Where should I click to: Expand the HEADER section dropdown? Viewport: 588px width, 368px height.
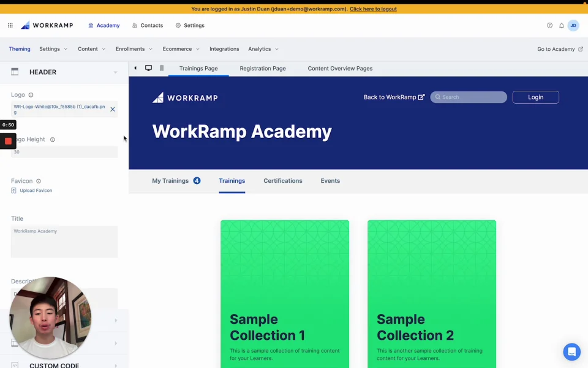tap(116, 72)
